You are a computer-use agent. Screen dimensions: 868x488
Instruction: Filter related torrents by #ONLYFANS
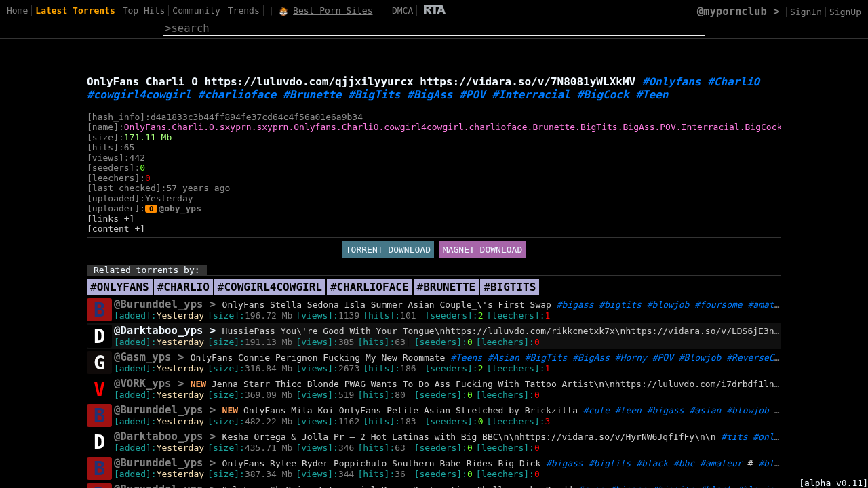(x=119, y=287)
